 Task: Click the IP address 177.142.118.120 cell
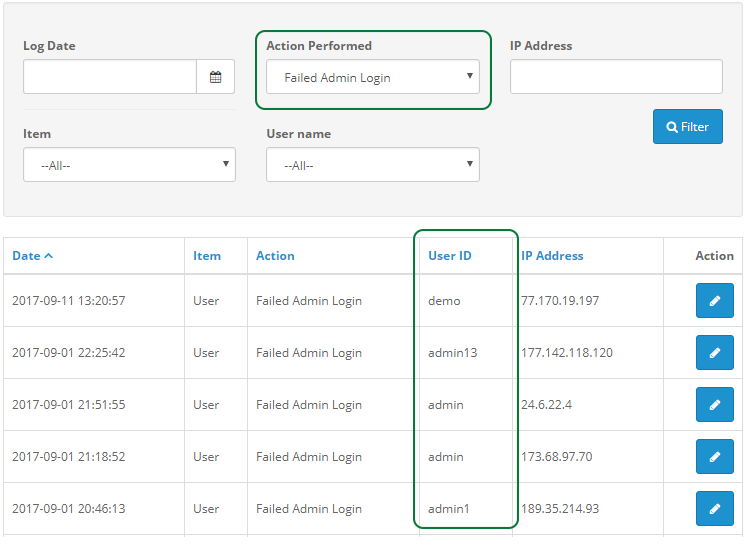(x=567, y=352)
